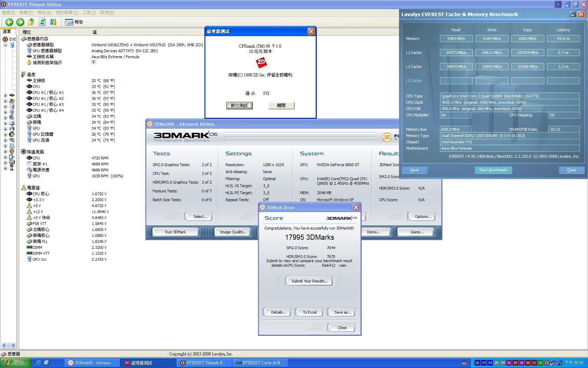This screenshot has height=368, width=588.
Task: Select the Benchmark hourglass tree icon
Action: click(12, 168)
